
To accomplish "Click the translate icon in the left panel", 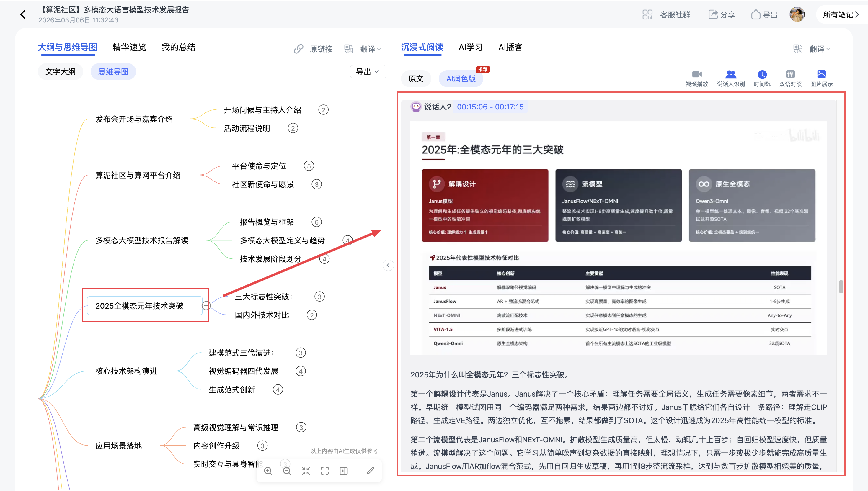I will pos(348,49).
